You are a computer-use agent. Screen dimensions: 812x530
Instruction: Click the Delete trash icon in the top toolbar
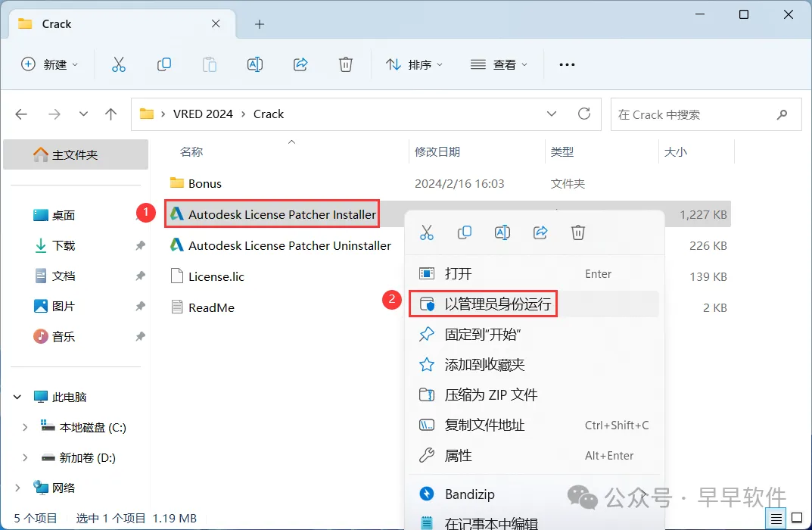click(x=345, y=65)
